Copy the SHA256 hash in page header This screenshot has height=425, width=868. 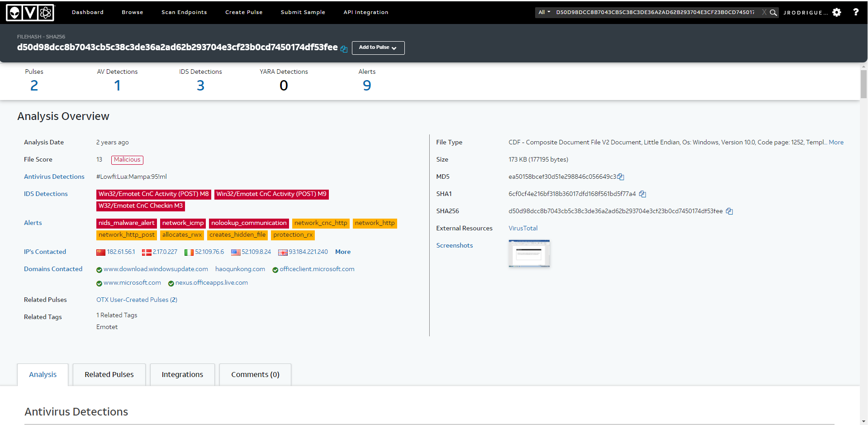point(344,49)
